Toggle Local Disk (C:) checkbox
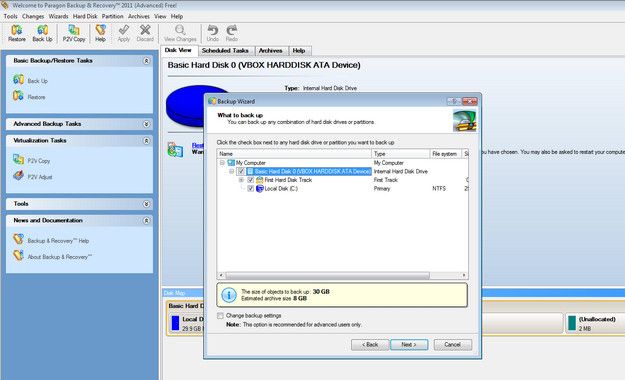The image size is (625, 380). [250, 189]
